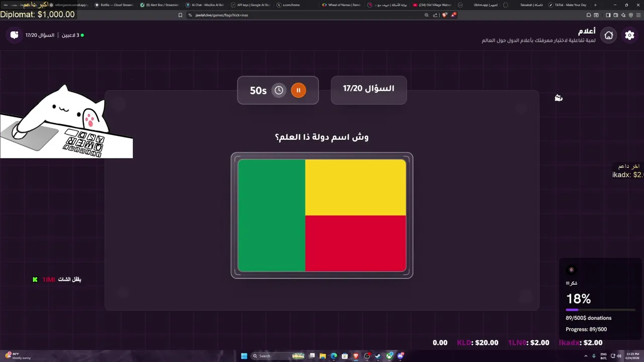Click the question text وش اسم دولة ذا العلم؟
644x362 pixels.
point(322,137)
